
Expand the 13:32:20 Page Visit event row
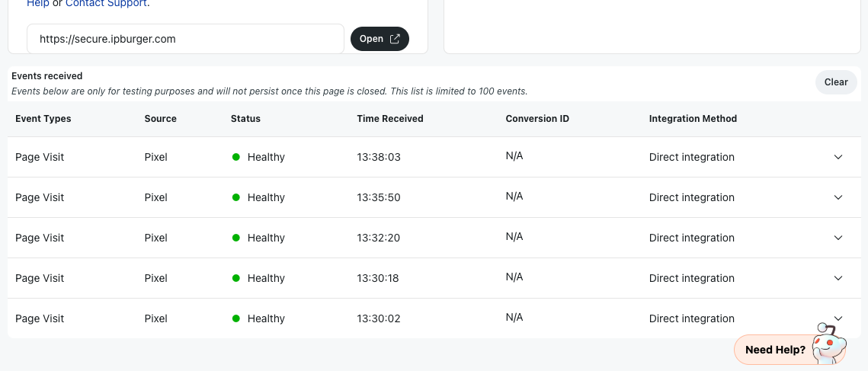(838, 238)
